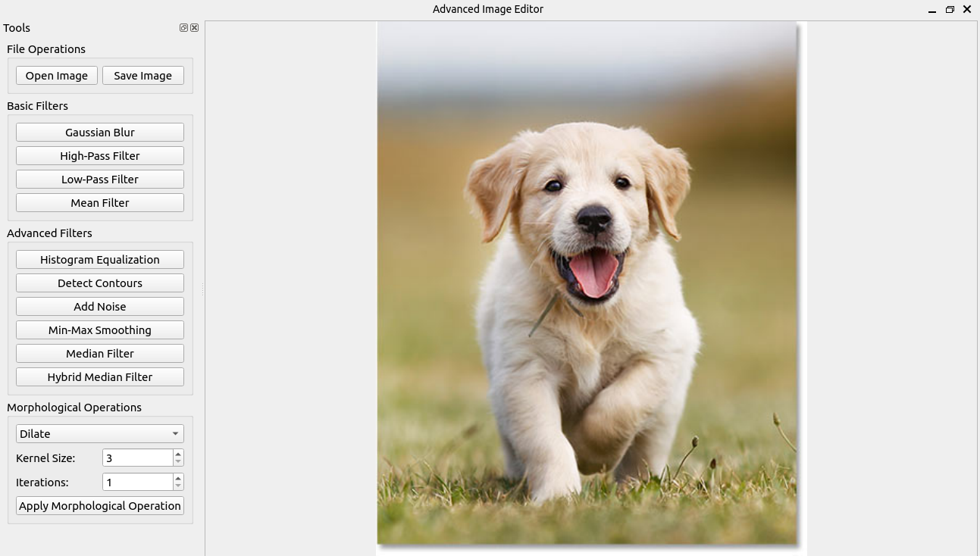Viewport: 980px width, 556px height.
Task: Increase Kernel Size with the up arrow
Action: coord(178,454)
